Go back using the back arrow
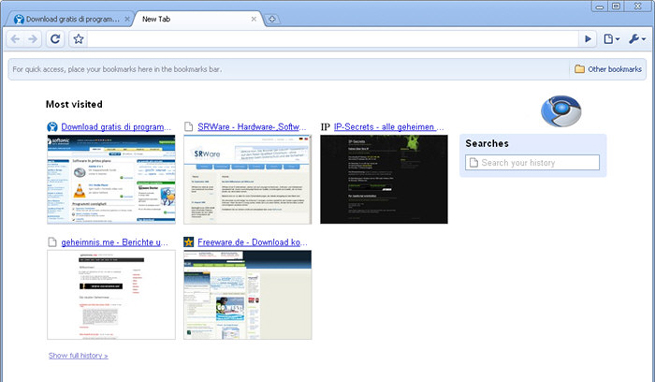Screen dimensions: 655x382 point(15,39)
